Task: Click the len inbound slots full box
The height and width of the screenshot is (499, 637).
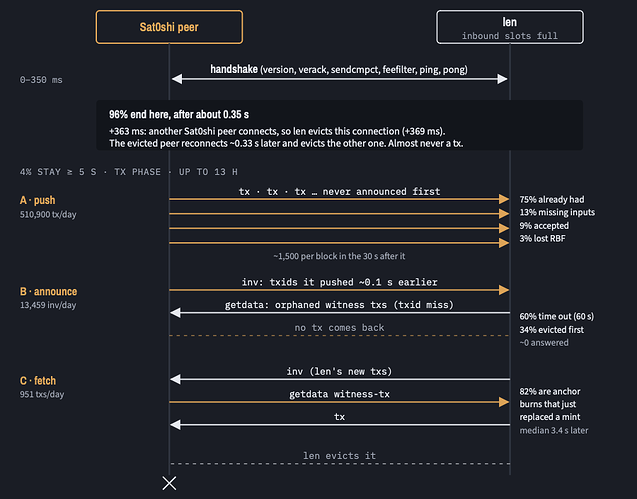Action: coord(510,27)
